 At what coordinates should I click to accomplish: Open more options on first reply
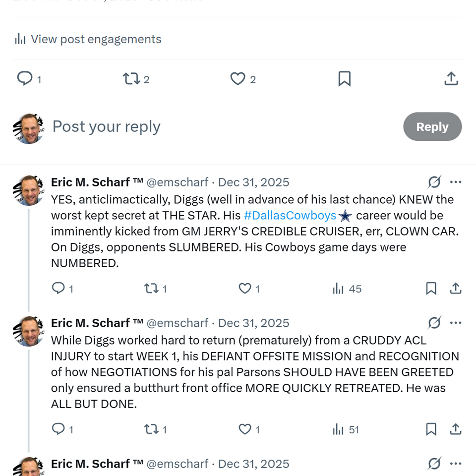(456, 182)
